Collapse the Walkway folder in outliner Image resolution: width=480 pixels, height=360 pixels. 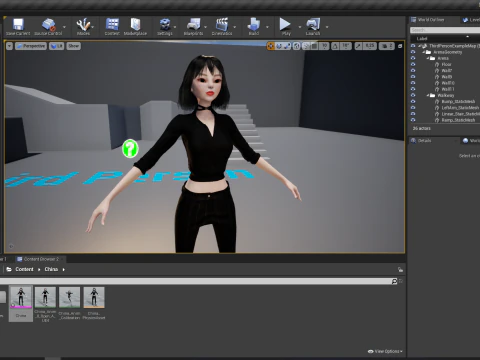click(x=428, y=95)
